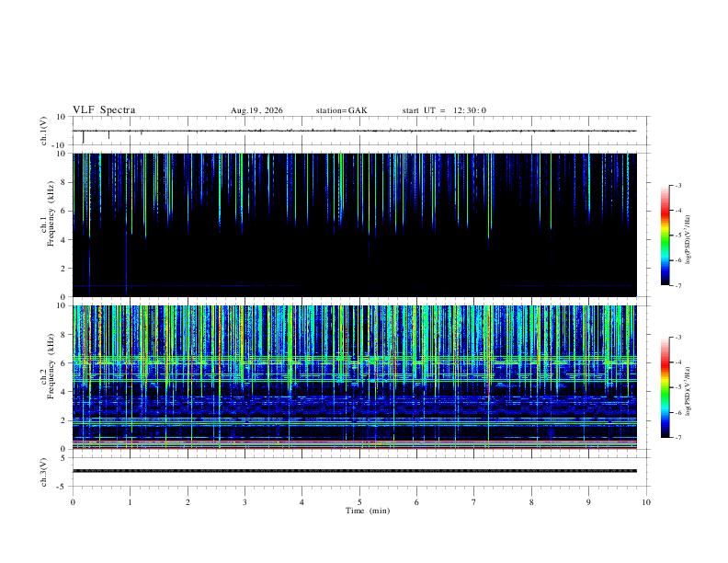Click the ch.1 spectrogram black low-frequency area
Screen dimensions: 728x563
pyautogui.click(x=355, y=267)
